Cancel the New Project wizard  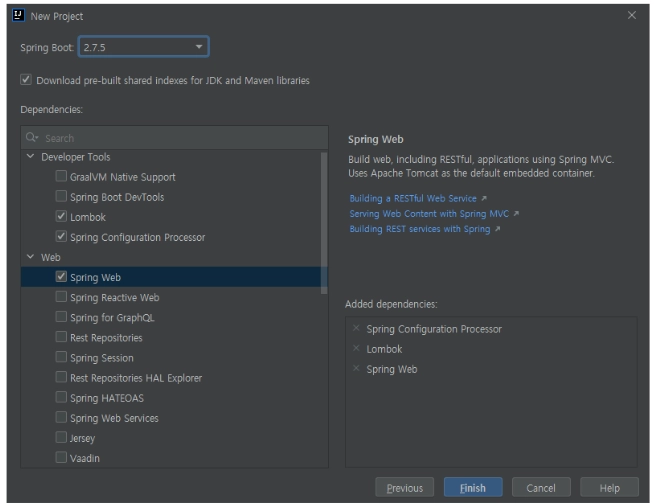[541, 487]
